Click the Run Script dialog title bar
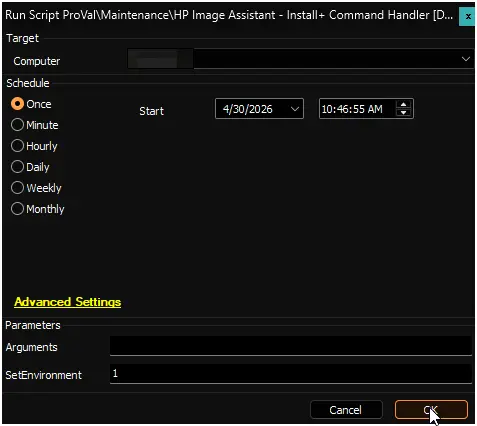 230,15
